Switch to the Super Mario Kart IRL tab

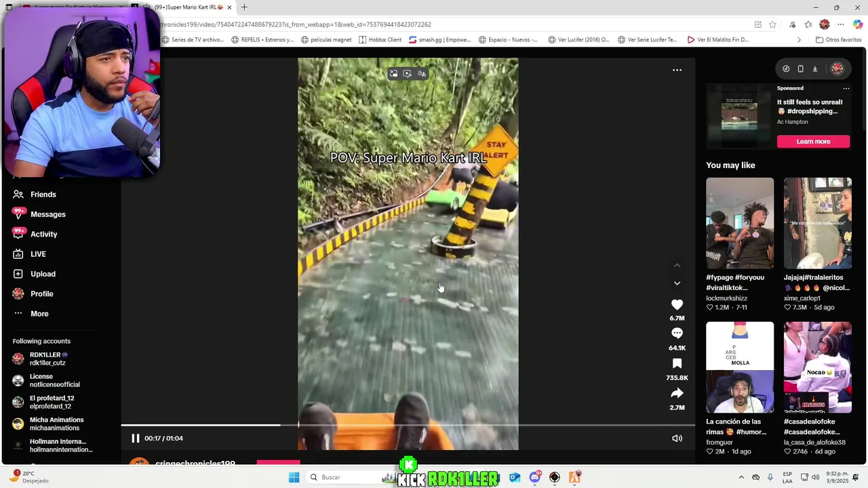190,7
